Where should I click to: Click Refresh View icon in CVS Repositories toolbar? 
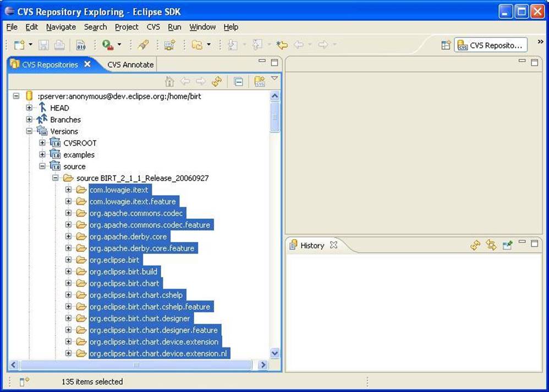coord(216,81)
